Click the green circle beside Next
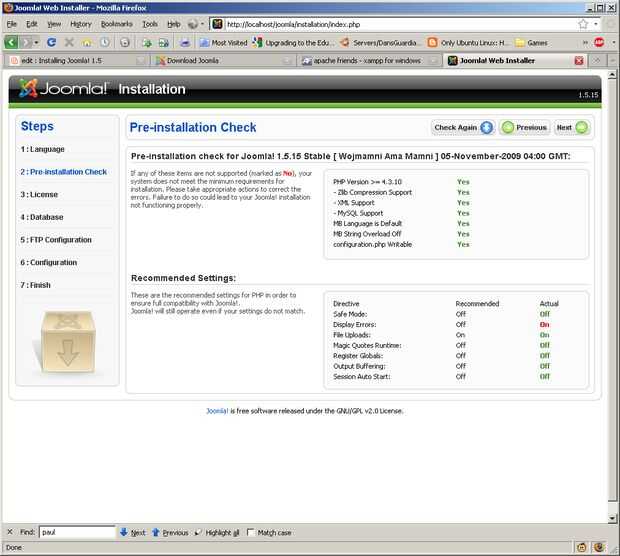 tap(582, 127)
